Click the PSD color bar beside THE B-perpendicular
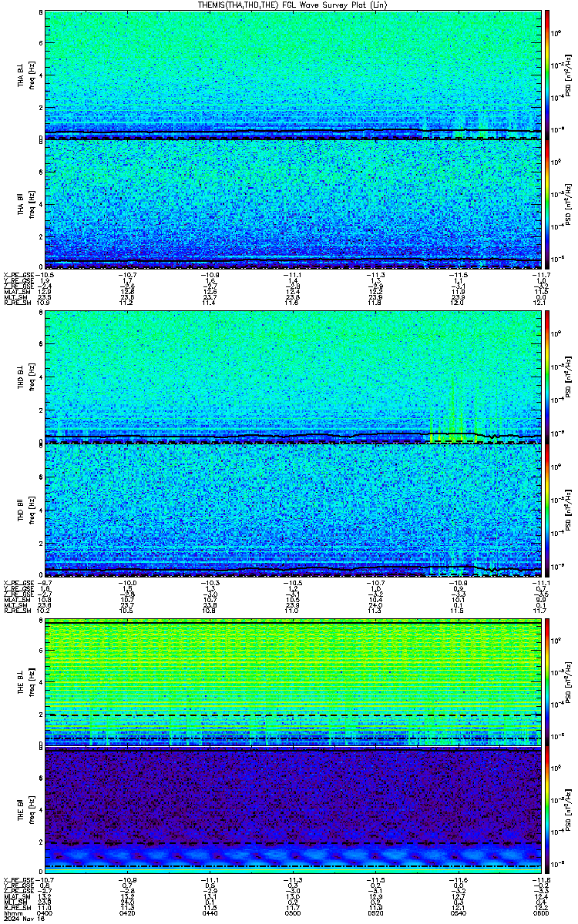578x924 pixels. (x=548, y=681)
